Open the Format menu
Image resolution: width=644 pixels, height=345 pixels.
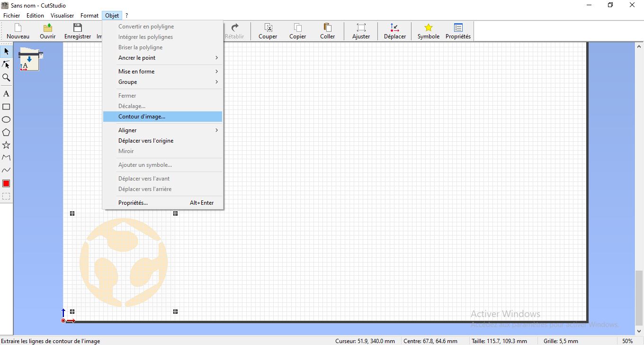coord(89,16)
